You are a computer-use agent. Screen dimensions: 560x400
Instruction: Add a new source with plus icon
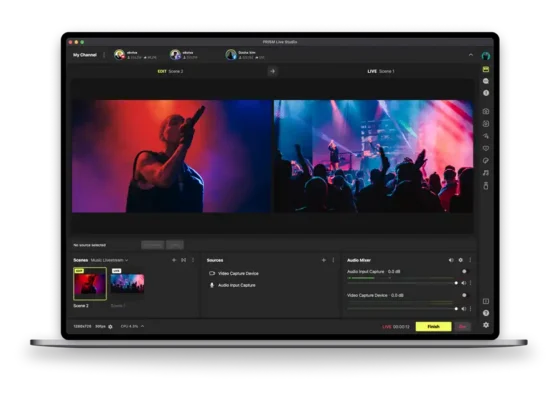point(324,260)
